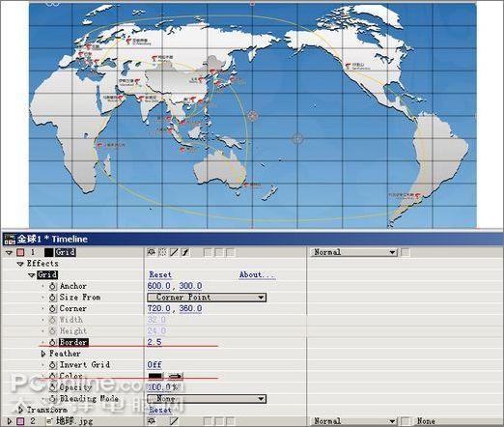
Task: Open the Size From Corner Point dropdown
Action: point(207,298)
